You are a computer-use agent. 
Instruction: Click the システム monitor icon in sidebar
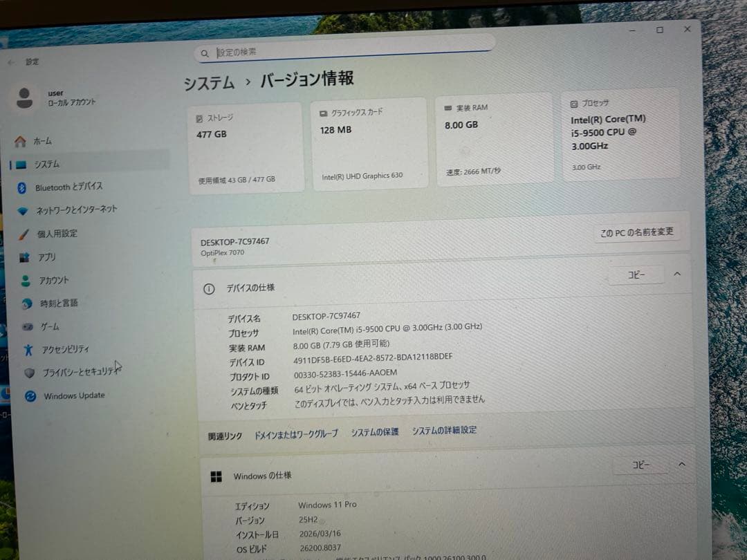(x=21, y=165)
